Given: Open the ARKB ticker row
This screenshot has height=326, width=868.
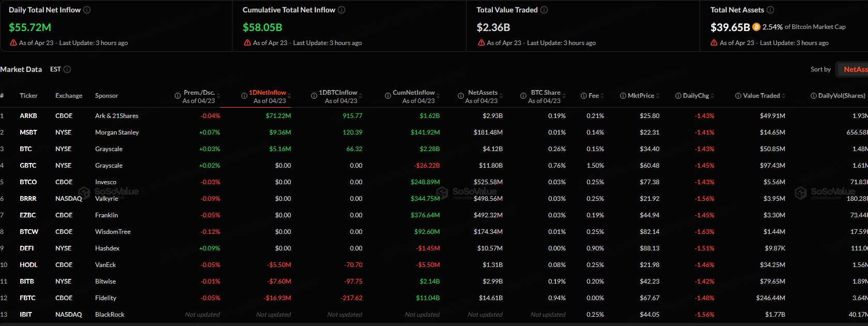Looking at the screenshot, I should (x=28, y=116).
